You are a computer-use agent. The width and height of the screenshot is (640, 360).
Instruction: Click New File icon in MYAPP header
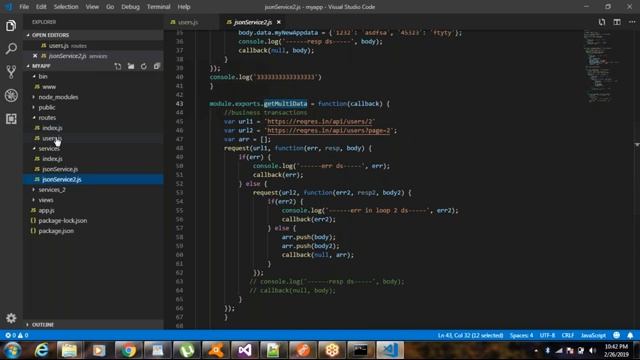pyautogui.click(x=118, y=66)
